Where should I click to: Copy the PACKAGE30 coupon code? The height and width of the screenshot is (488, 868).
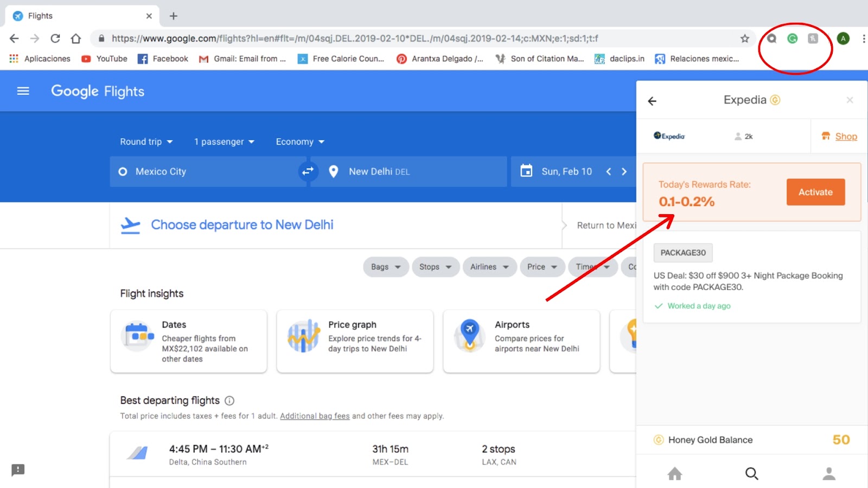coord(683,253)
